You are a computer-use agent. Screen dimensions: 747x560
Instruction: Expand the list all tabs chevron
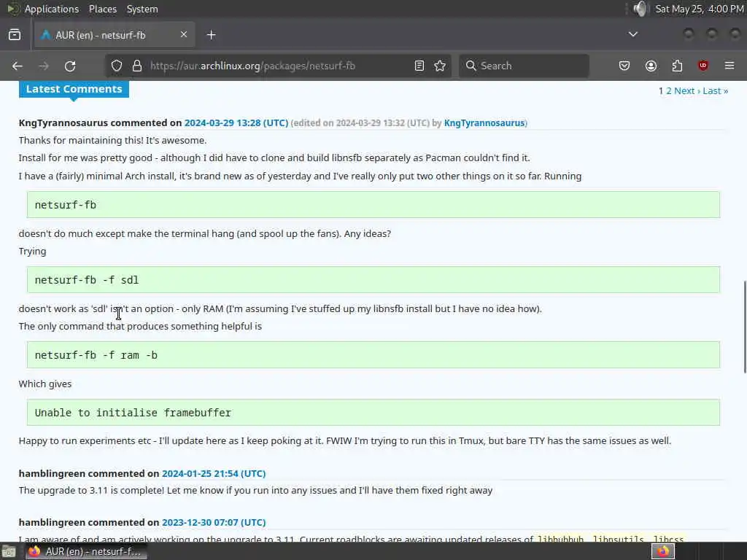pos(632,34)
